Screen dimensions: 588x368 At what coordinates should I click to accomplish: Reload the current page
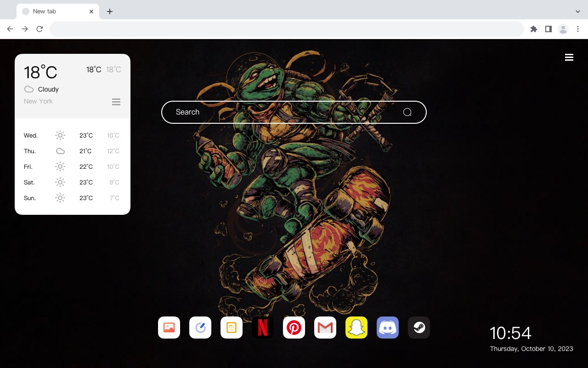40,29
